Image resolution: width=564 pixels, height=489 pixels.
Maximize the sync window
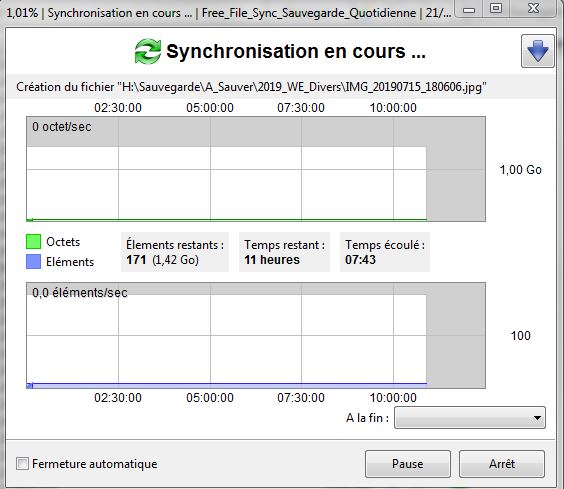[x=496, y=9]
